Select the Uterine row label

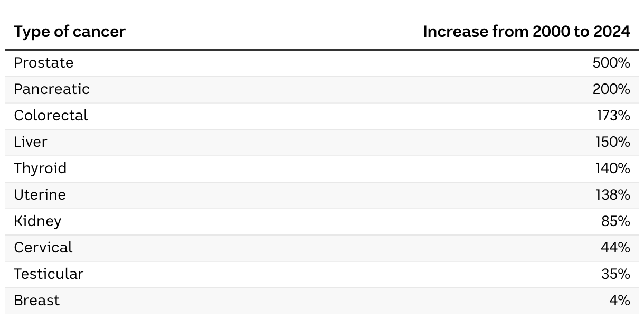click(40, 195)
